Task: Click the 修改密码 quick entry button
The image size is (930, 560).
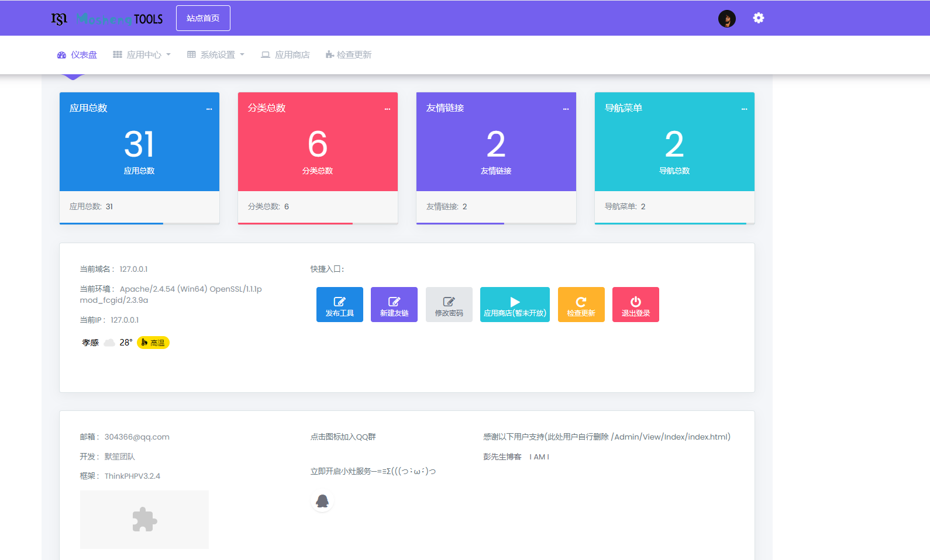Action: pos(449,305)
